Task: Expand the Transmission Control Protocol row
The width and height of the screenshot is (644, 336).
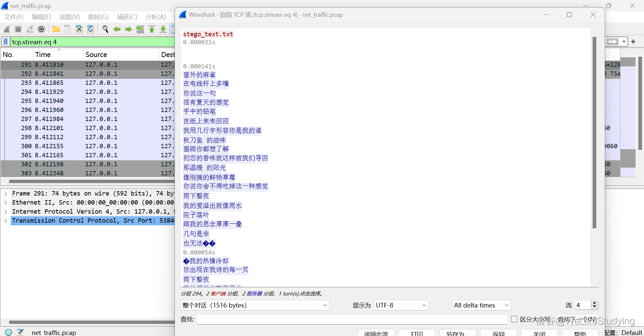Action: click(x=6, y=221)
